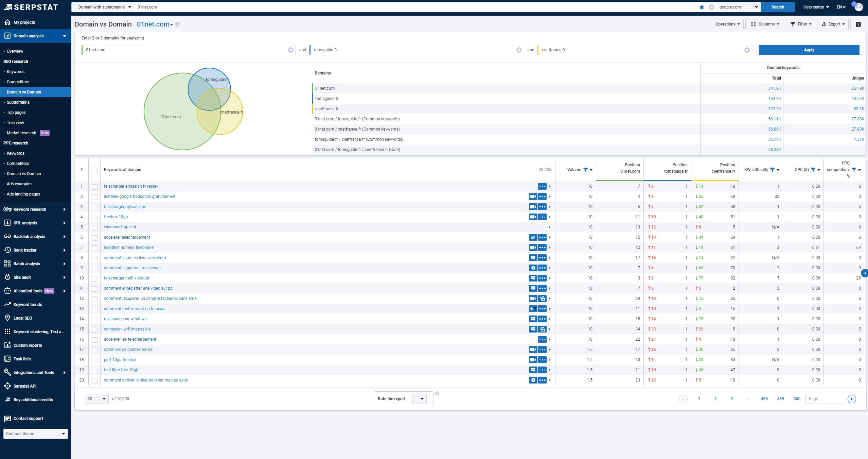Check the box for telecharger netflix gratuit

pyautogui.click(x=95, y=278)
